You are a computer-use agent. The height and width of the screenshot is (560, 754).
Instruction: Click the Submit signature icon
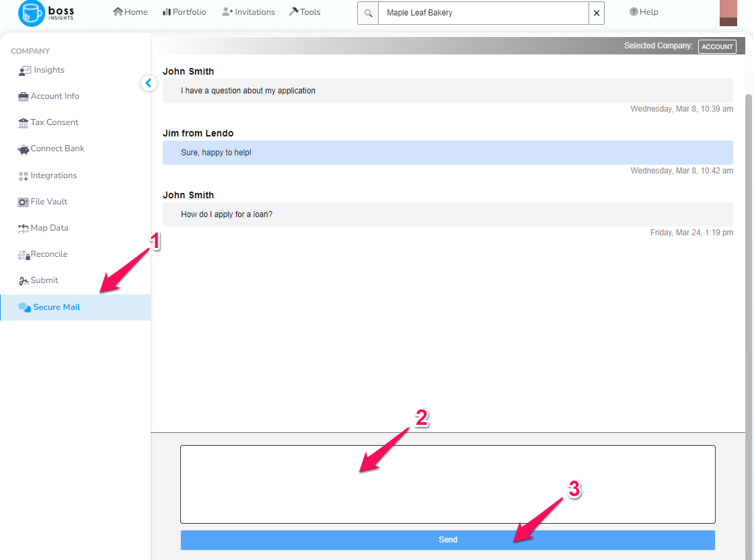(x=24, y=281)
